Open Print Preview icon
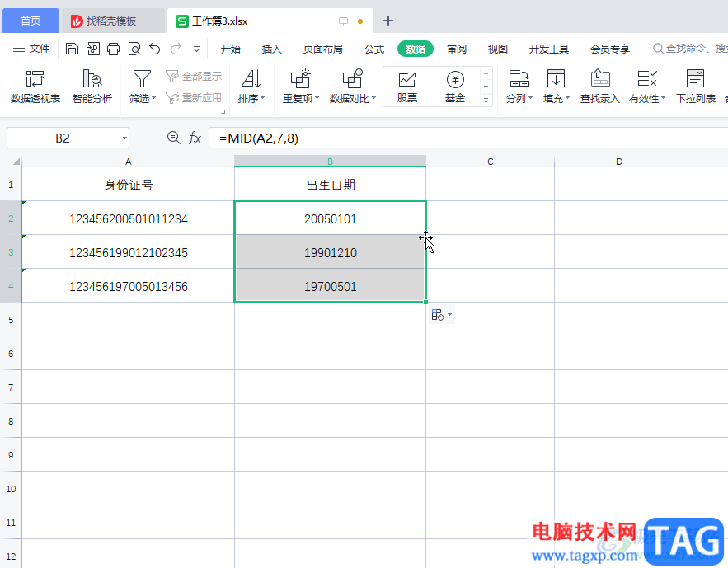This screenshot has height=568, width=728. point(134,49)
